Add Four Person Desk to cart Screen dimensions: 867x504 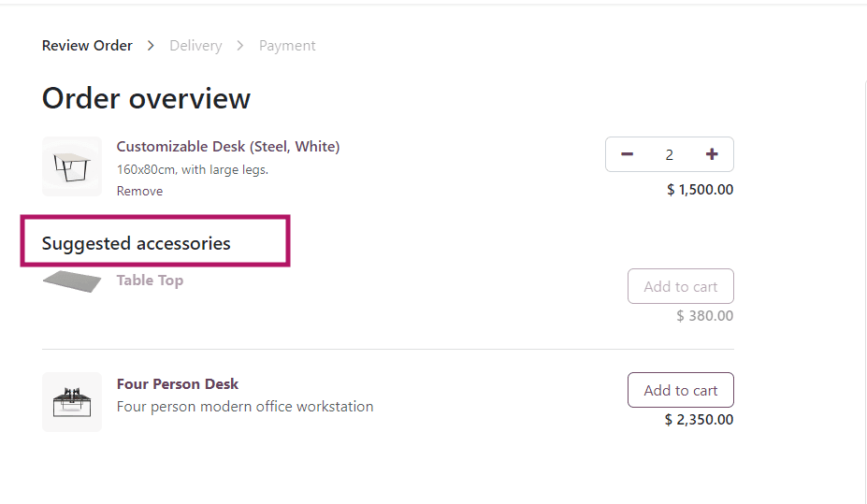click(x=680, y=391)
